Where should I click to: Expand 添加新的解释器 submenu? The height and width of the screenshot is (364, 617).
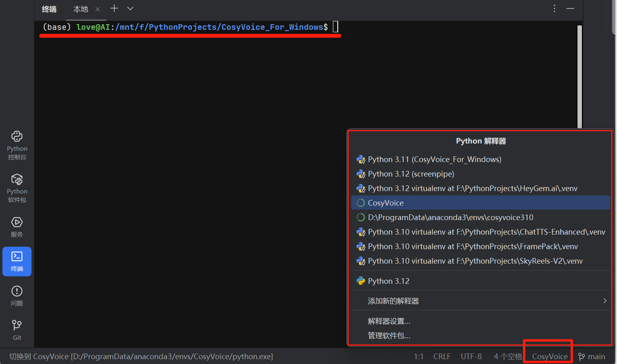tap(481, 301)
